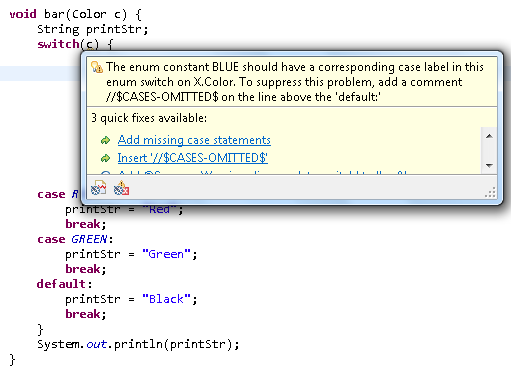Image resolution: width=511 pixels, height=379 pixels.
Task: Click the 'printStr = "Black";' line
Action: pyautogui.click(x=131, y=299)
